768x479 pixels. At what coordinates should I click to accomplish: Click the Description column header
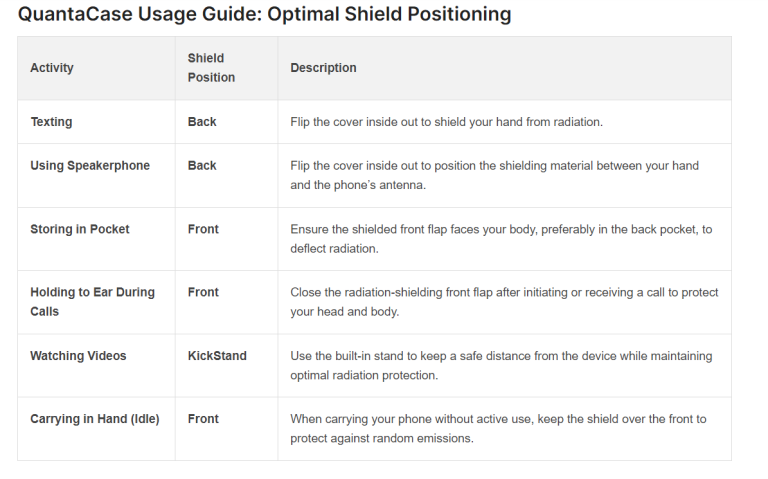coord(323,68)
